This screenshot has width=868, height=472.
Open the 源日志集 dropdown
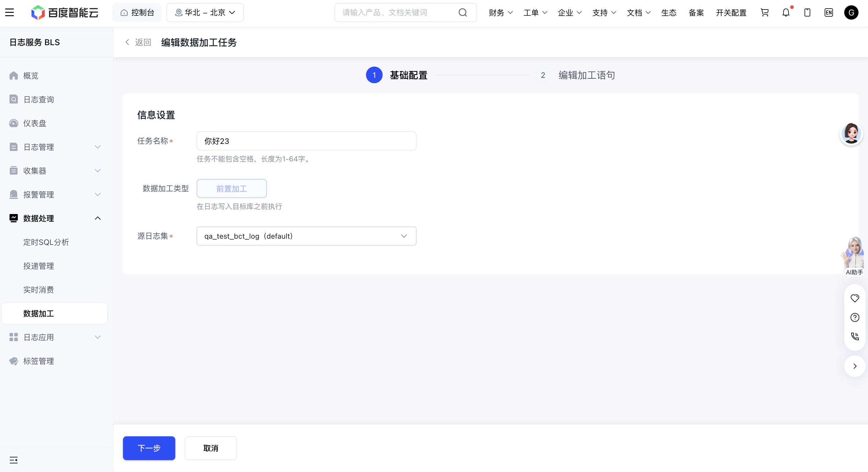[x=306, y=236]
